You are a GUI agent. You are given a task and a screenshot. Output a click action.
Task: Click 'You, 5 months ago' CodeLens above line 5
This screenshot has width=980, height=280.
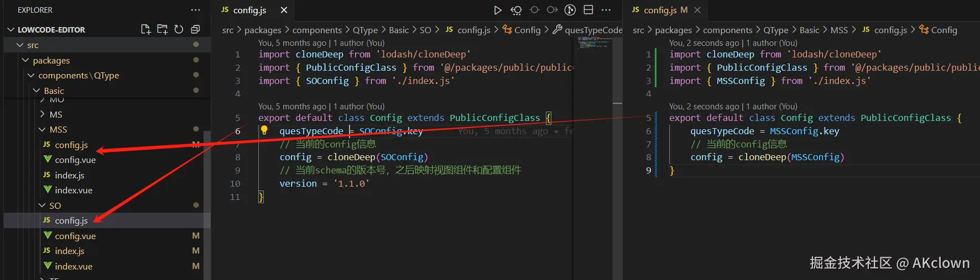[292, 107]
